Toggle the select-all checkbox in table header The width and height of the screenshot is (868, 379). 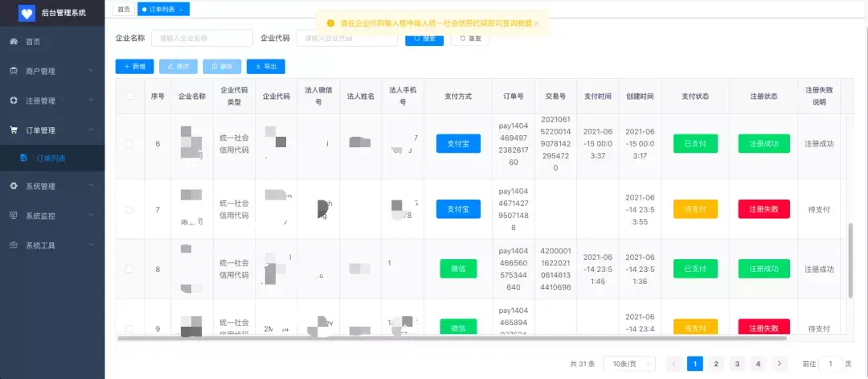(129, 96)
